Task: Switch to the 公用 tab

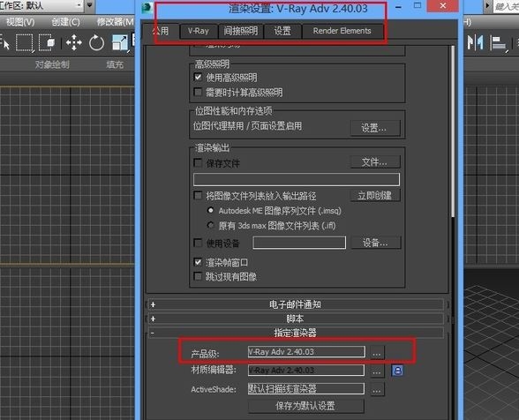Action: click(161, 31)
